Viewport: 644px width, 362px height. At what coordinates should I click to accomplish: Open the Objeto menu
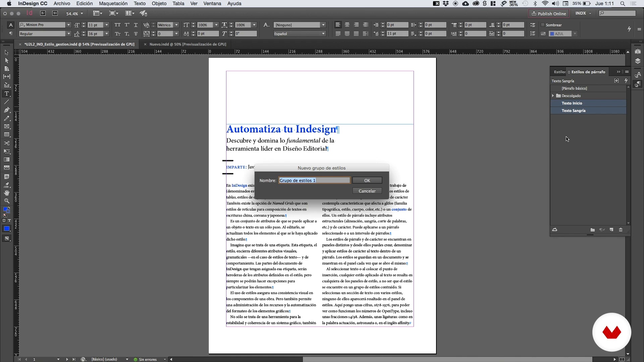click(159, 3)
